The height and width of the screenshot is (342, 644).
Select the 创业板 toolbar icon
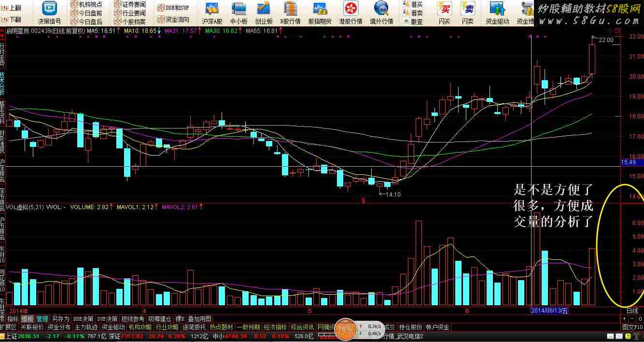point(264,13)
